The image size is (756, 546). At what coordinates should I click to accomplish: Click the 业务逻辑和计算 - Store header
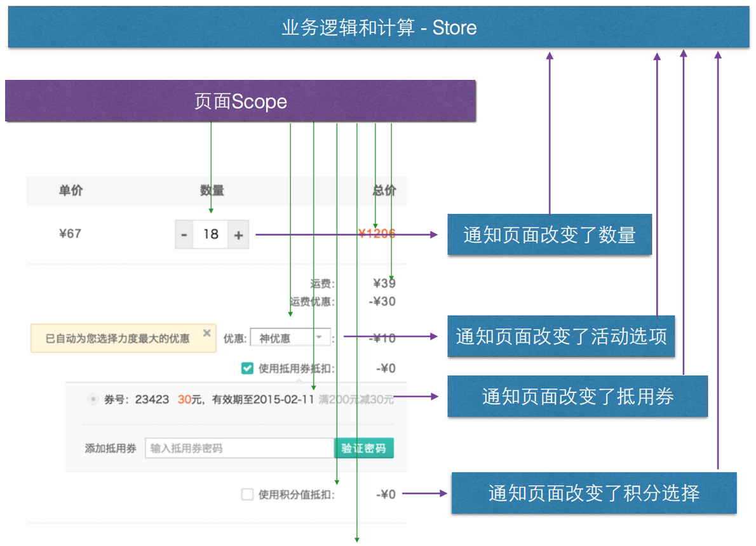pyautogui.click(x=378, y=27)
